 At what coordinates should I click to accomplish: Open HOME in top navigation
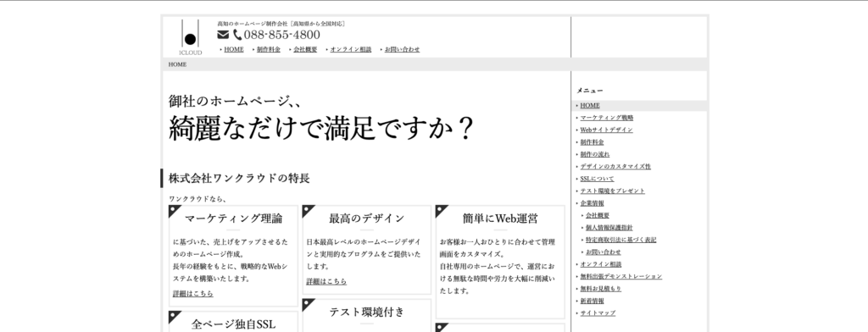pos(234,49)
